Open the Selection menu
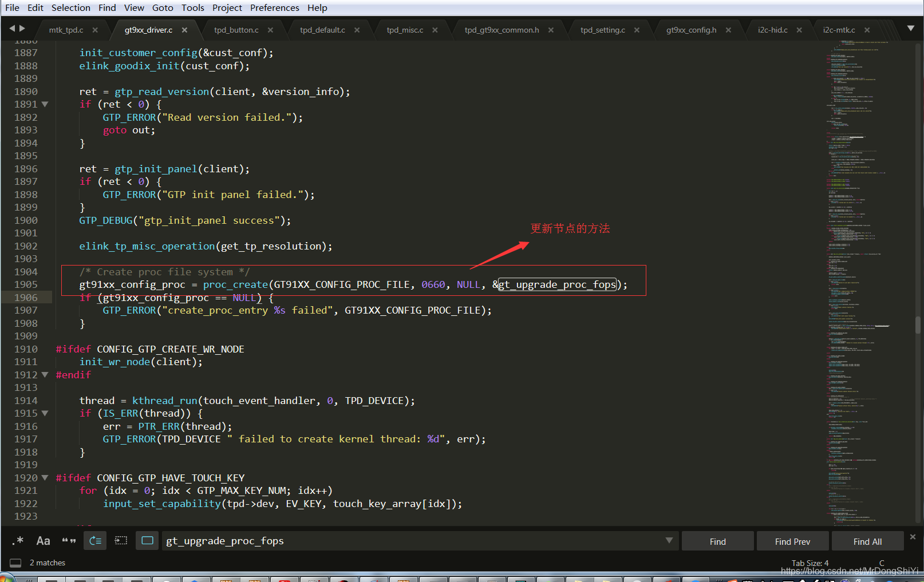The width and height of the screenshot is (924, 582). (71, 7)
